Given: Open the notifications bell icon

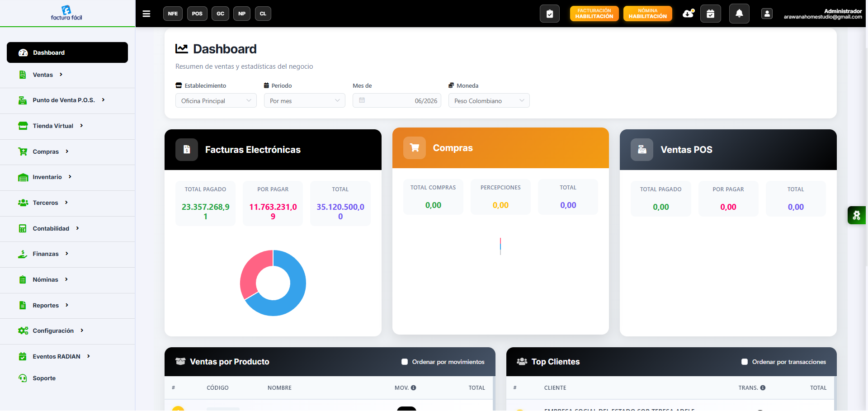Looking at the screenshot, I should click(x=739, y=14).
